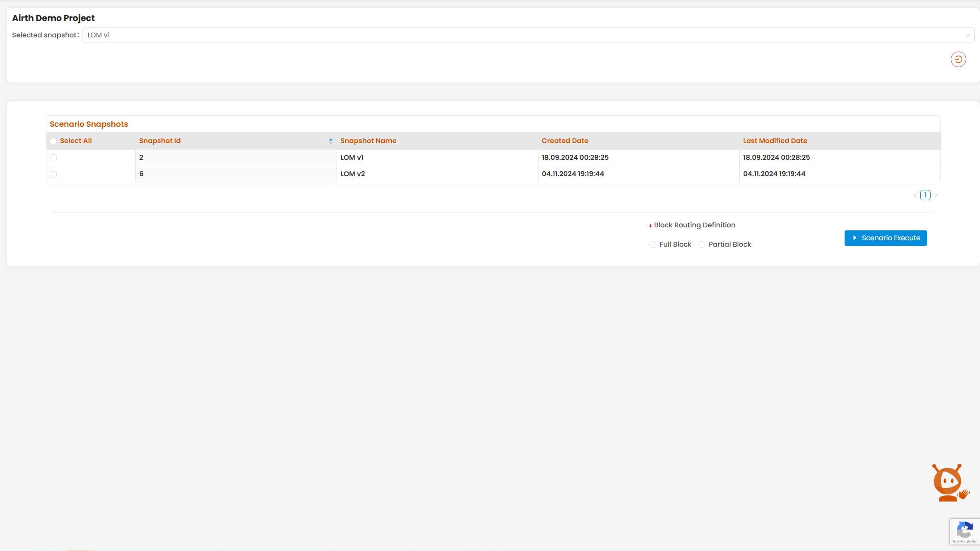Click the reCAPTCHA badge icon
Viewport: 980px width, 551px height.
pyautogui.click(x=964, y=530)
